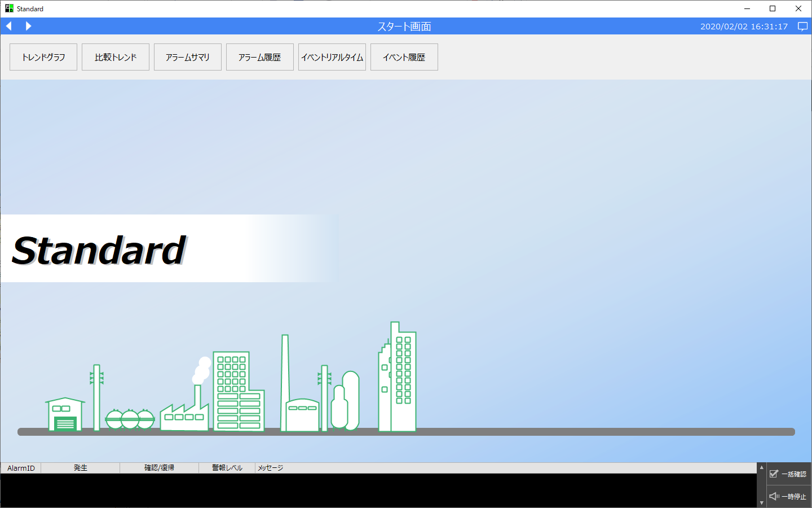
Task: Open the トレンドグラフ screen
Action: tap(43, 57)
